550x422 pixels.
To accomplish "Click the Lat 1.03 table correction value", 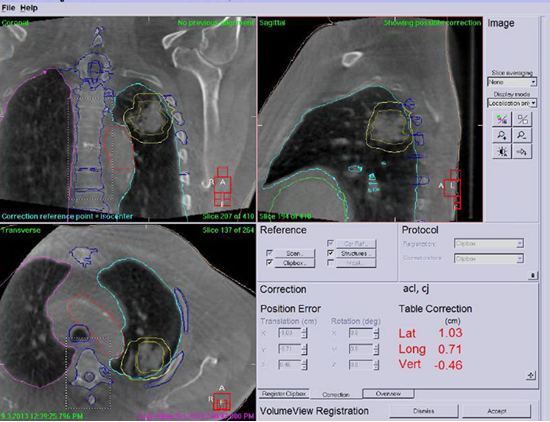I will click(x=450, y=333).
